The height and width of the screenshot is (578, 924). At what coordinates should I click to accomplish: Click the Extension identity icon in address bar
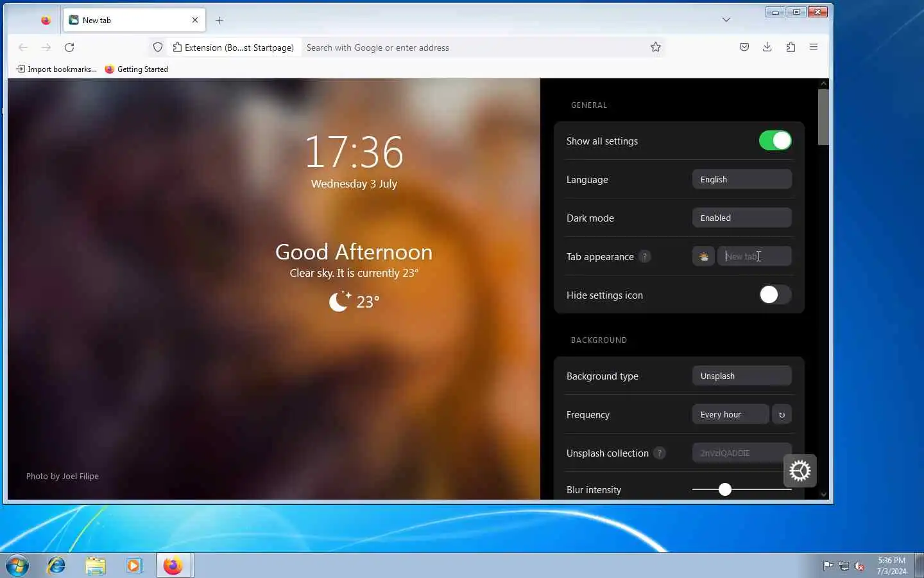pyautogui.click(x=233, y=48)
